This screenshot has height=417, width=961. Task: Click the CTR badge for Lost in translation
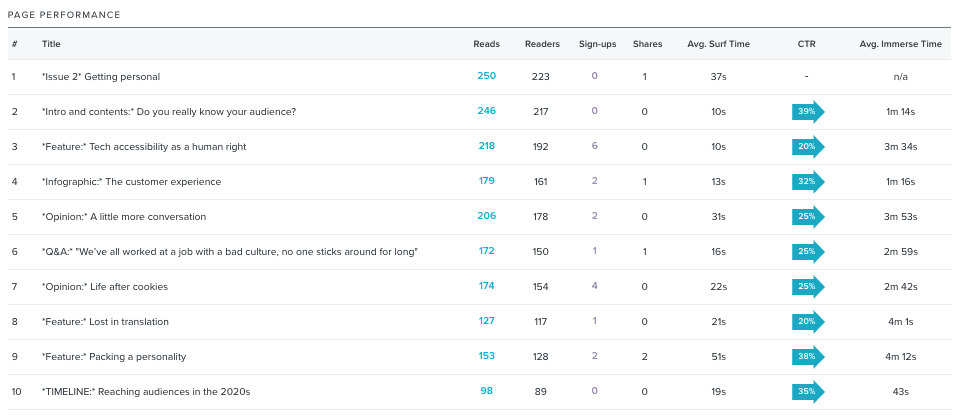[807, 321]
